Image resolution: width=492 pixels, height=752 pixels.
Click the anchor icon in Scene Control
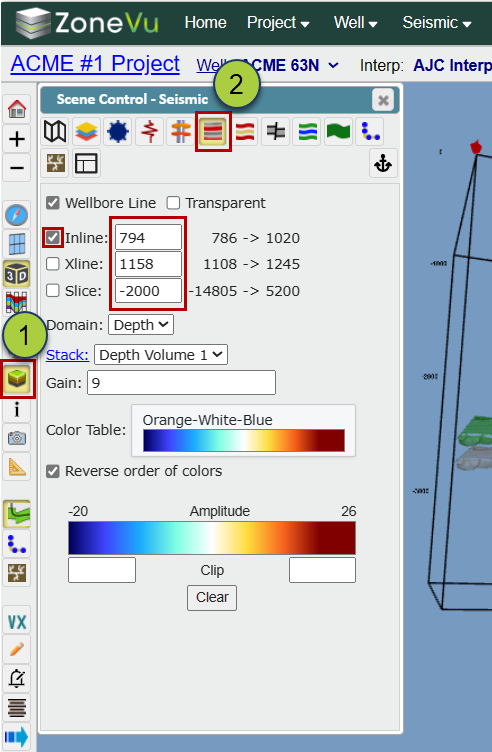pos(383,164)
